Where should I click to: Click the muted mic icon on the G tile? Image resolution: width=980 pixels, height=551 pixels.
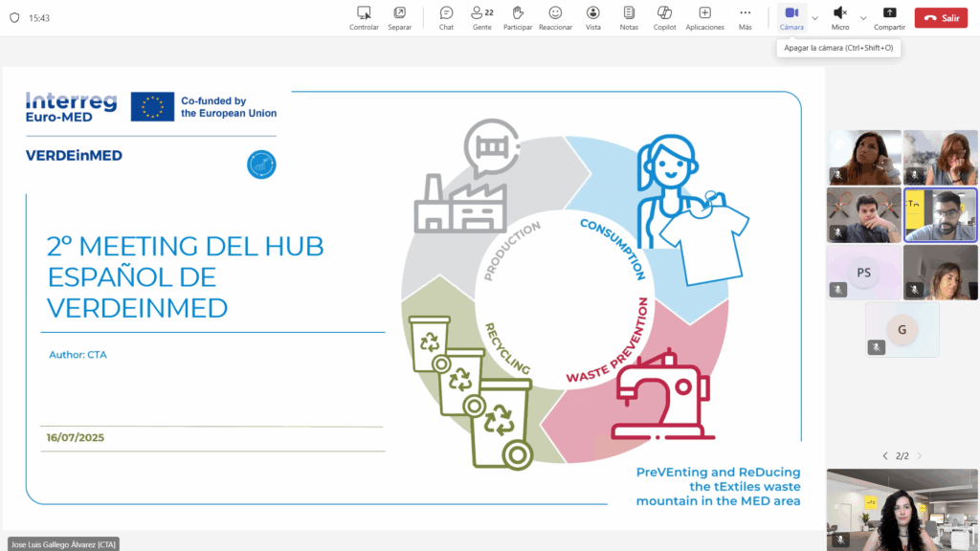point(877,346)
